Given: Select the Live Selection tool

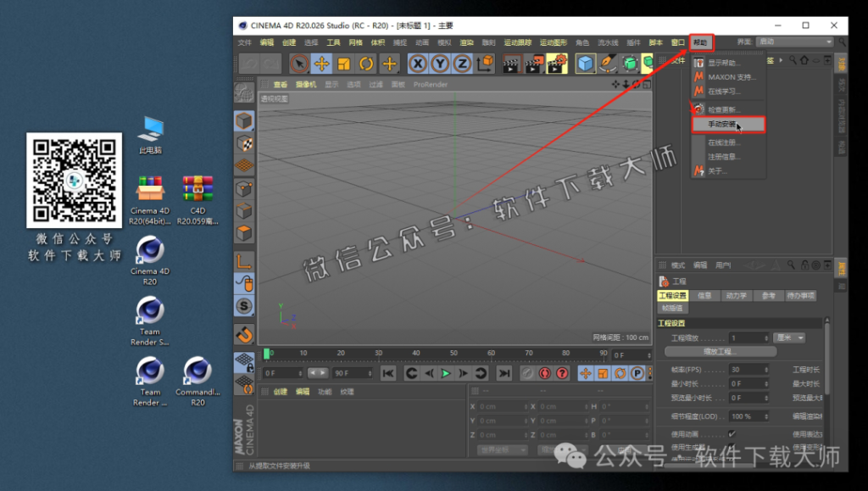Looking at the screenshot, I should (x=298, y=63).
